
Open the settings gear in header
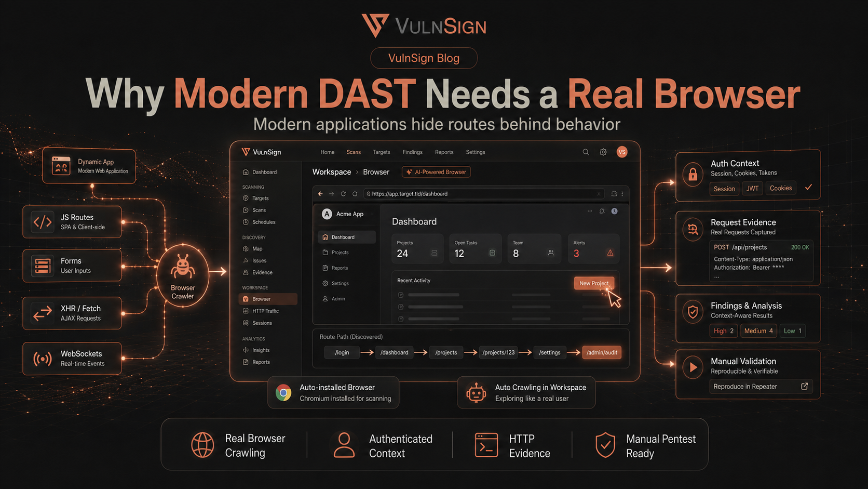tap(603, 152)
